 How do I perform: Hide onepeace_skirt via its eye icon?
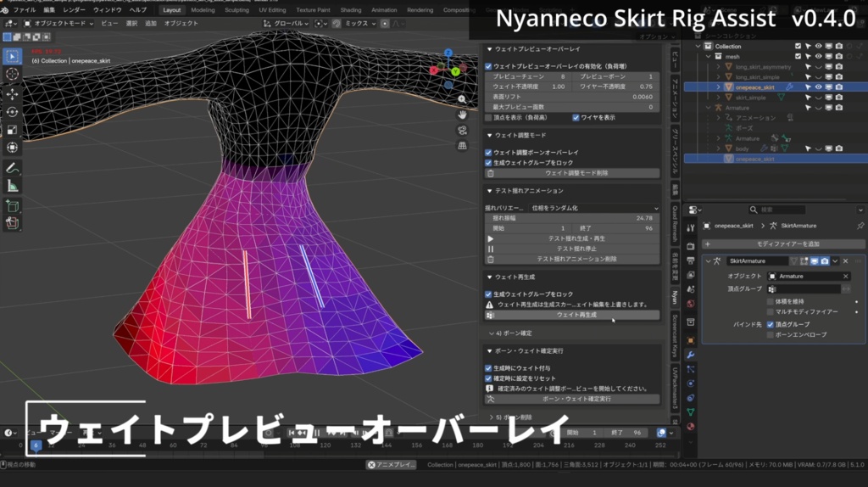[818, 87]
